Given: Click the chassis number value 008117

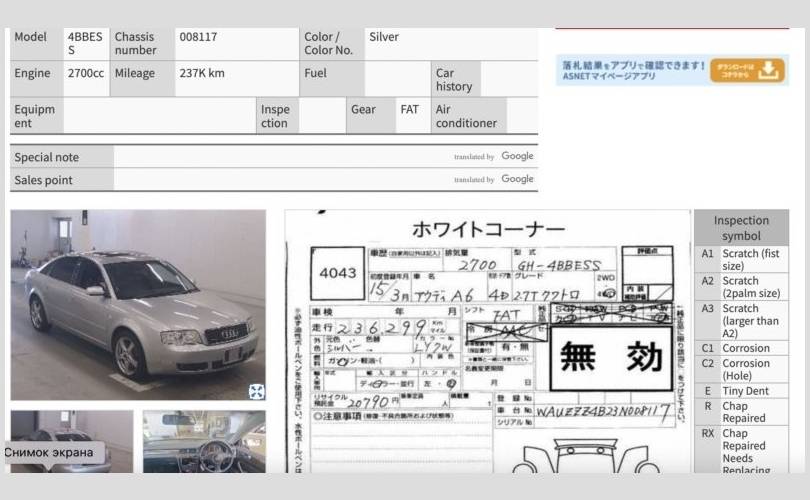Looking at the screenshot, I should tap(198, 37).
